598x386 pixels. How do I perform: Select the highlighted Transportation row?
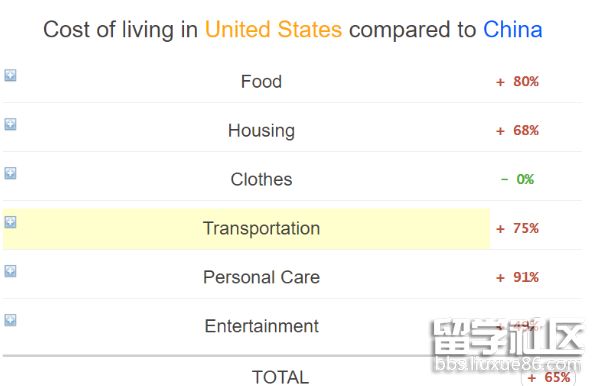coord(246,228)
